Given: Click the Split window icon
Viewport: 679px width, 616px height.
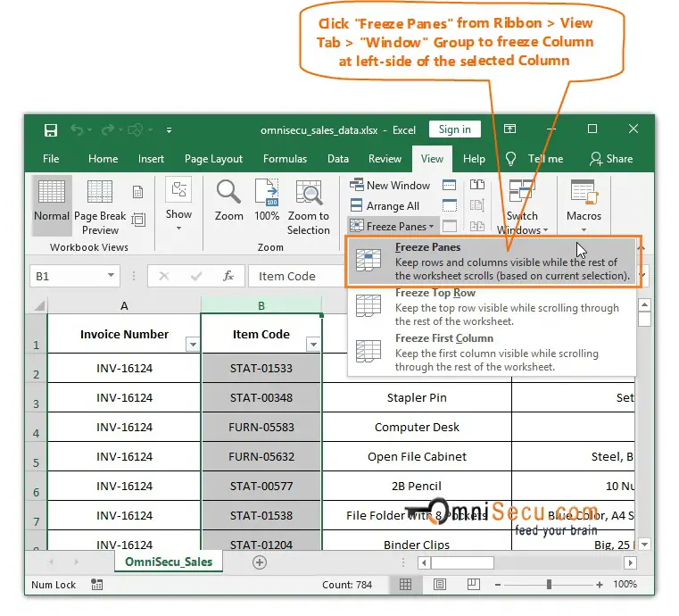Looking at the screenshot, I should point(449,186).
